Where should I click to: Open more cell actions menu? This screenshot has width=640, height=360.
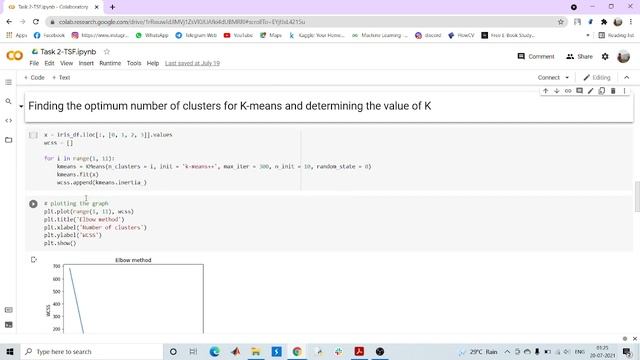coord(624,91)
